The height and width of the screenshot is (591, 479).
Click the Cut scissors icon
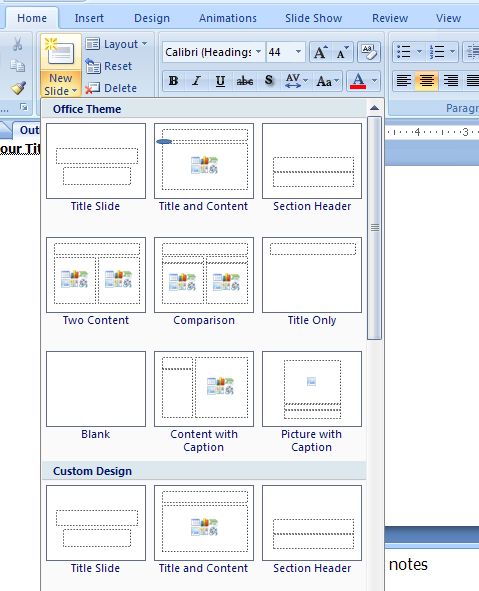click(17, 44)
